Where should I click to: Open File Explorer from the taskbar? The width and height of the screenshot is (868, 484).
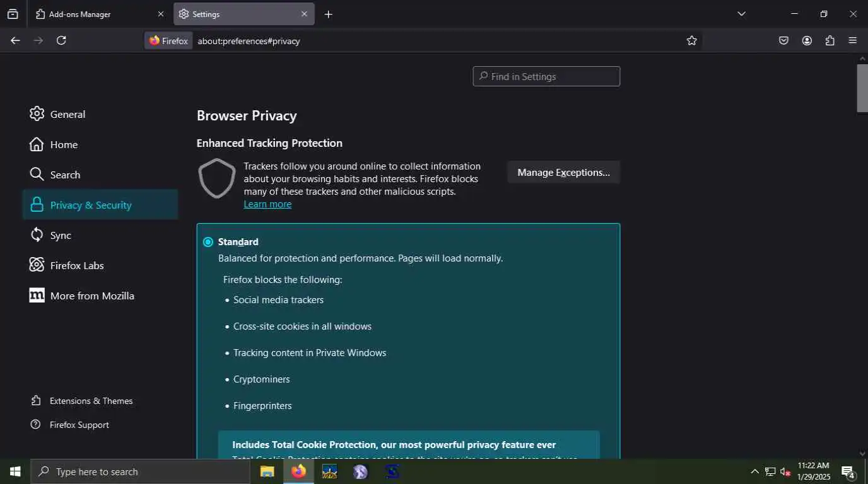click(267, 471)
